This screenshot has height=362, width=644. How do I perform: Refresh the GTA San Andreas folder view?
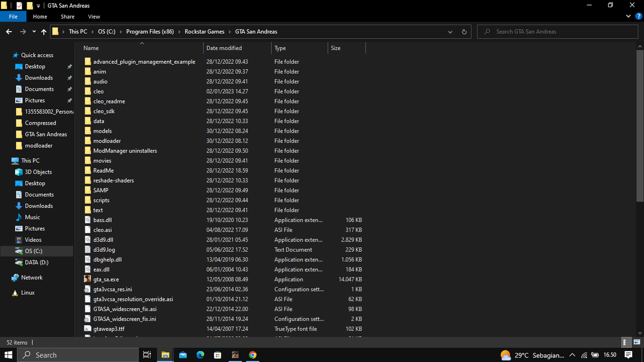(464, 32)
